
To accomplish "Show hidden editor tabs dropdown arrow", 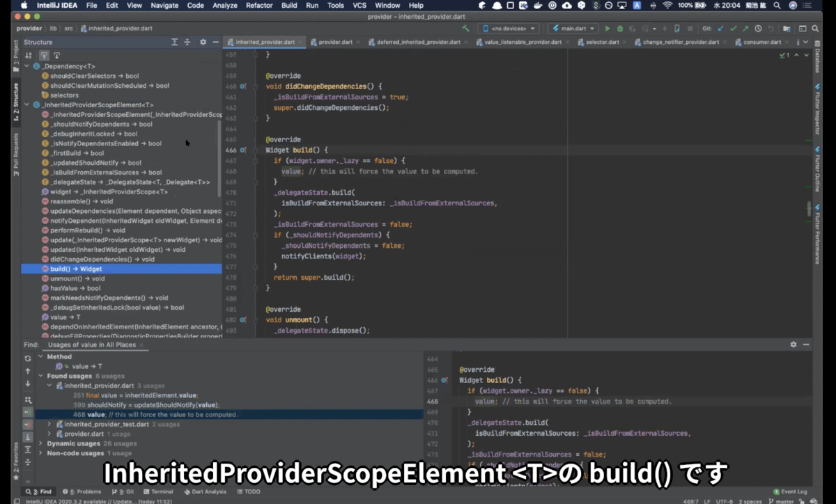I will click(x=806, y=42).
